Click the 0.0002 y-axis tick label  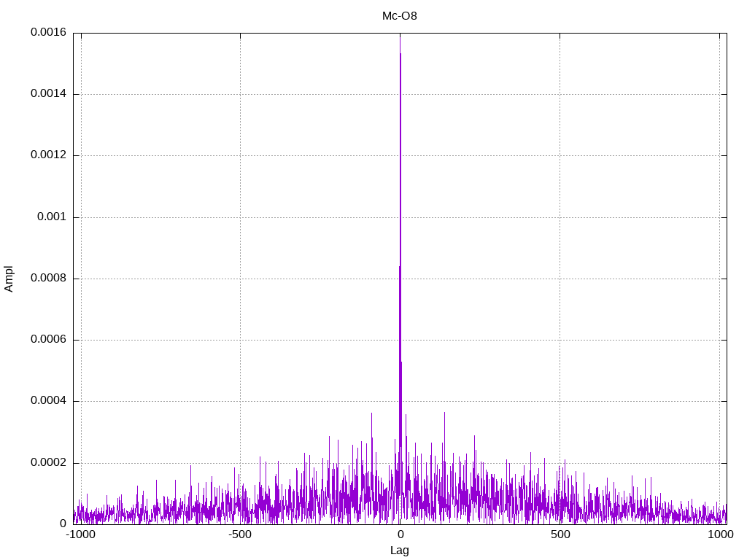(x=48, y=463)
